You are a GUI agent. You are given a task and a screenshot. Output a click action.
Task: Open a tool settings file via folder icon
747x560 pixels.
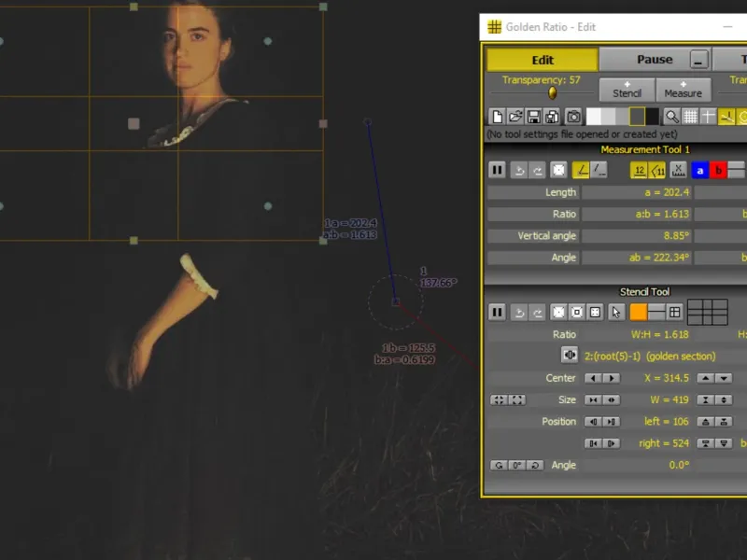click(x=515, y=117)
